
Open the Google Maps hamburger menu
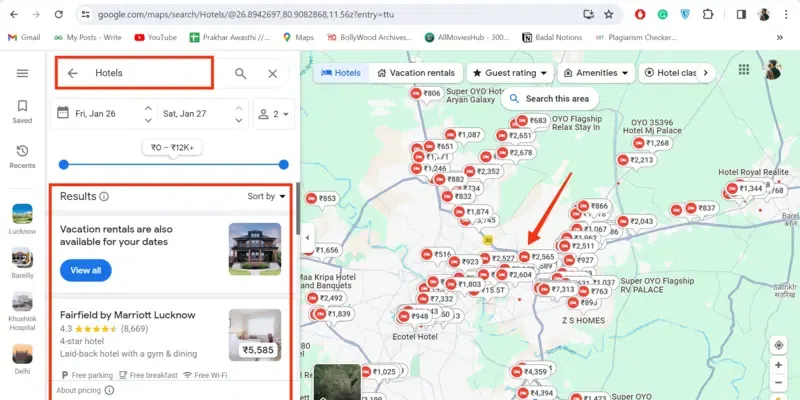[x=22, y=73]
